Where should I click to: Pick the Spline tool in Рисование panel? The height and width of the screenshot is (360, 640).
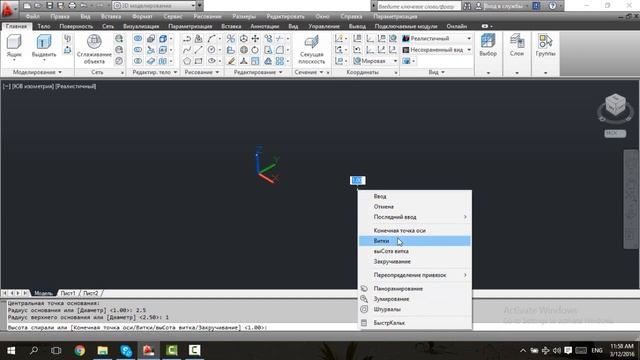click(x=187, y=50)
